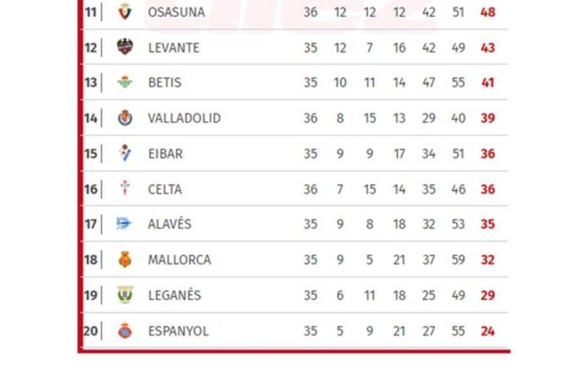Click Osasuna's 48 points value
The width and height of the screenshot is (588, 390).
(487, 12)
